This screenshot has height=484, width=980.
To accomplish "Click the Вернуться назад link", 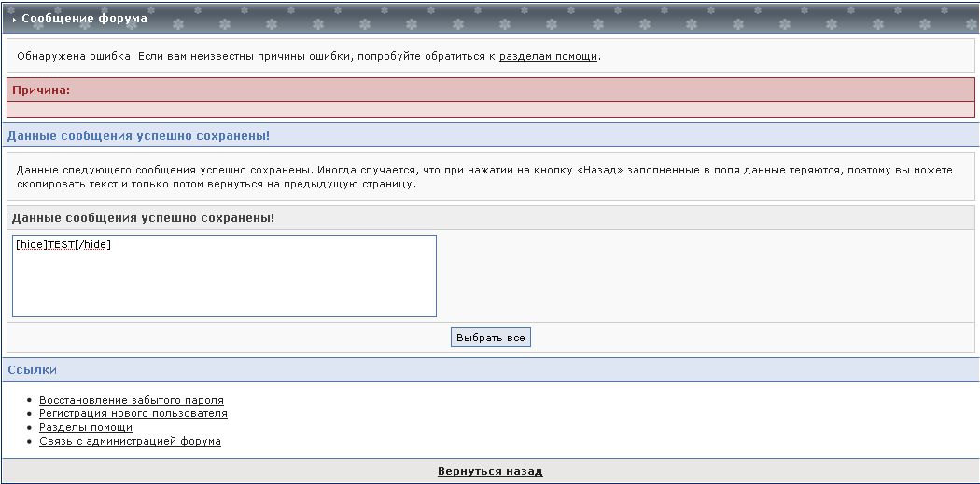I will [490, 471].
